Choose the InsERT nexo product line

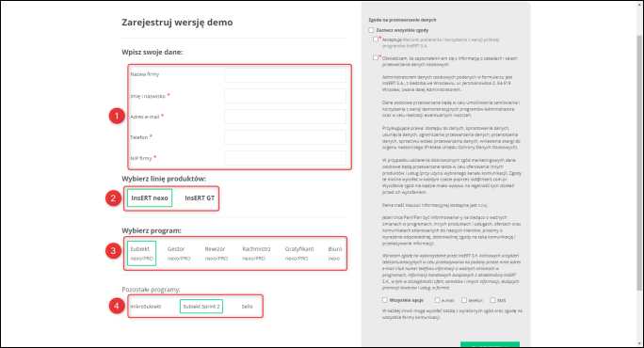click(x=150, y=198)
